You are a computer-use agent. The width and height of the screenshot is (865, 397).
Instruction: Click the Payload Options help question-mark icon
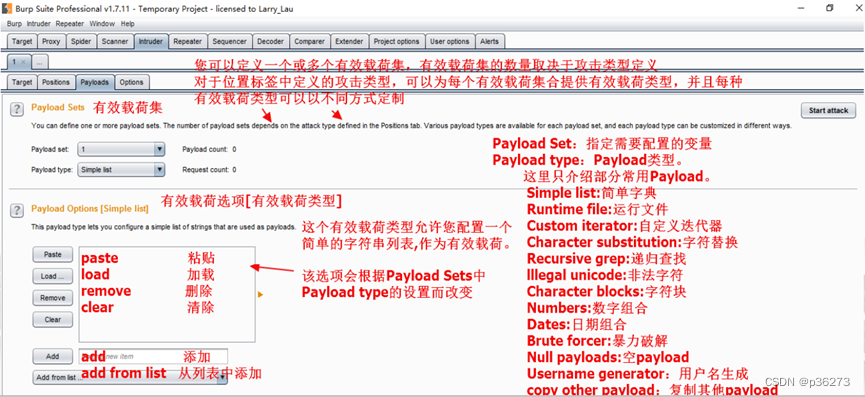(x=17, y=210)
